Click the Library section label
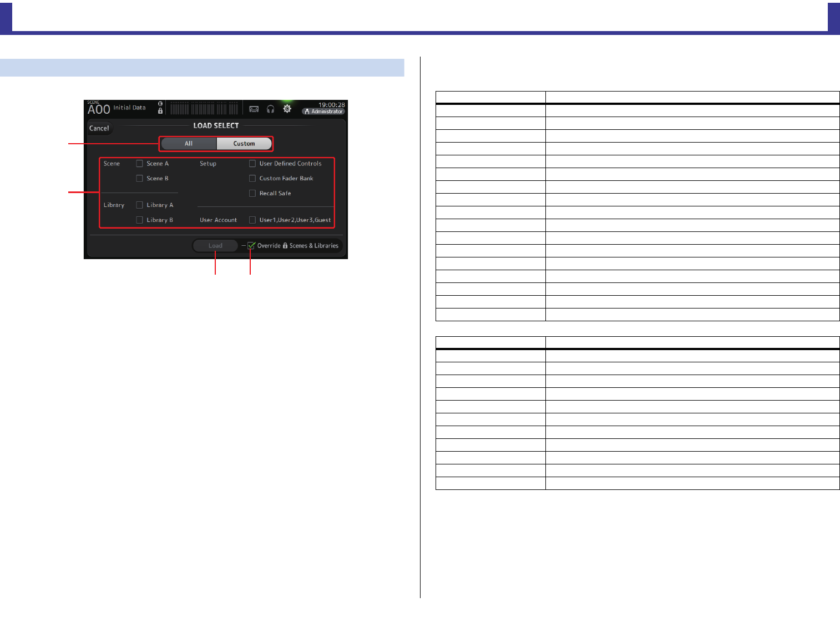The height and width of the screenshot is (622, 840). click(x=114, y=205)
